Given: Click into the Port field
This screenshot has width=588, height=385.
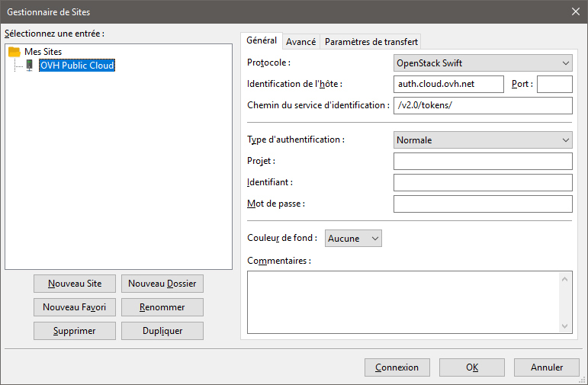Looking at the screenshot, I should tap(554, 84).
